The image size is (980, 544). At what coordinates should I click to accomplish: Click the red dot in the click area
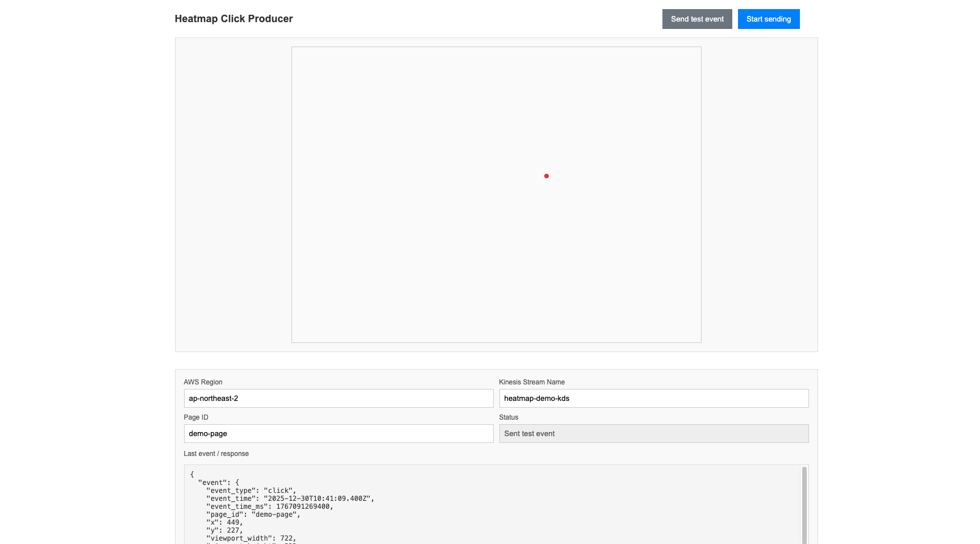[547, 176]
